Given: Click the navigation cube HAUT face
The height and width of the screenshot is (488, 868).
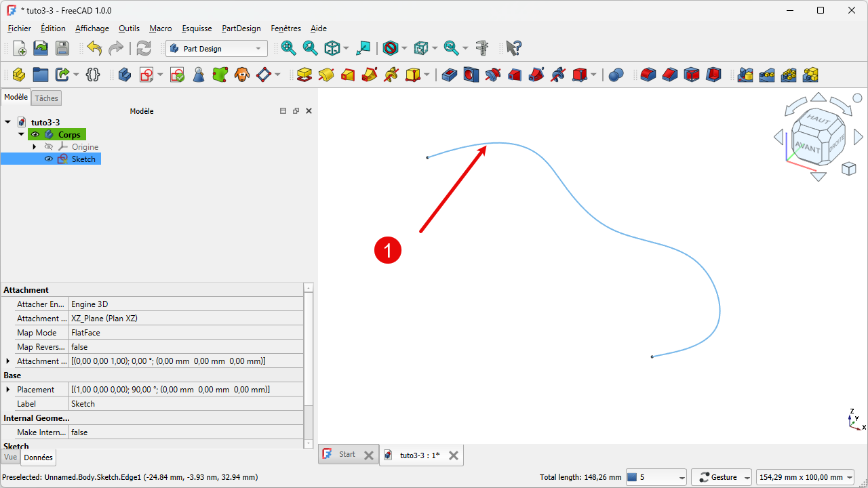Looking at the screenshot, I should pyautogui.click(x=818, y=119).
